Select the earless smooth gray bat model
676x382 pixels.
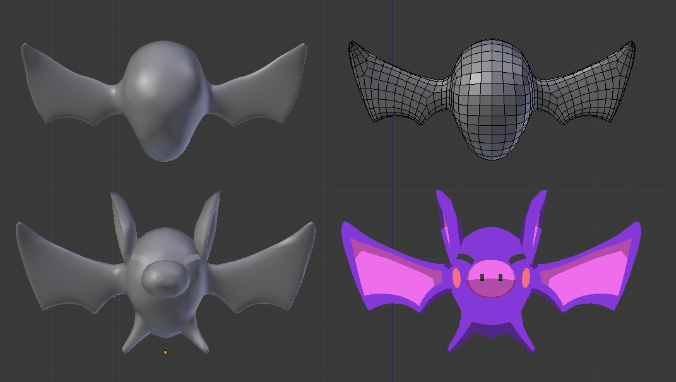pos(164,101)
